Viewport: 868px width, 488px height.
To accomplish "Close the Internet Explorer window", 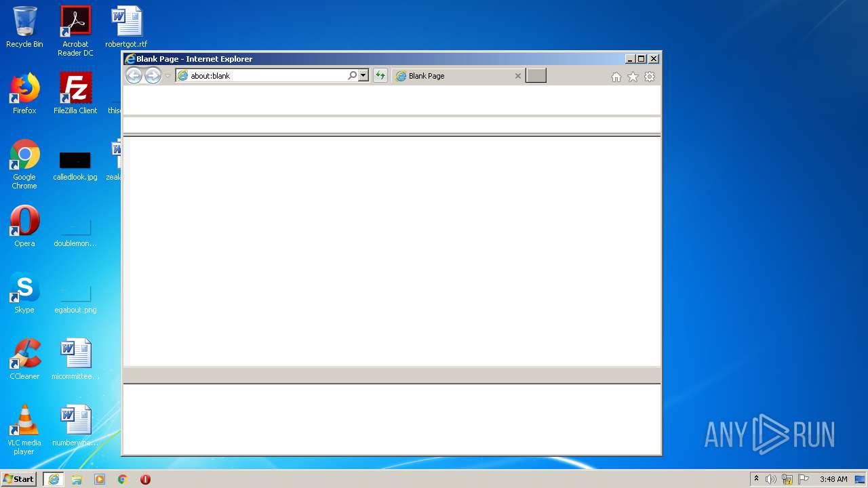I will (x=654, y=59).
